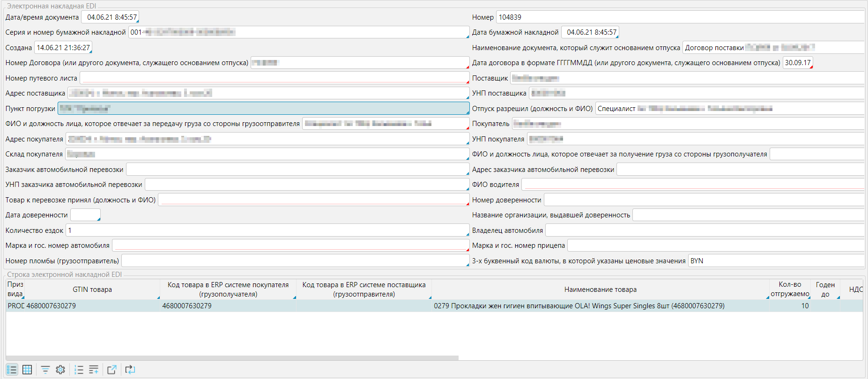Click the numbered list icon

click(x=79, y=370)
